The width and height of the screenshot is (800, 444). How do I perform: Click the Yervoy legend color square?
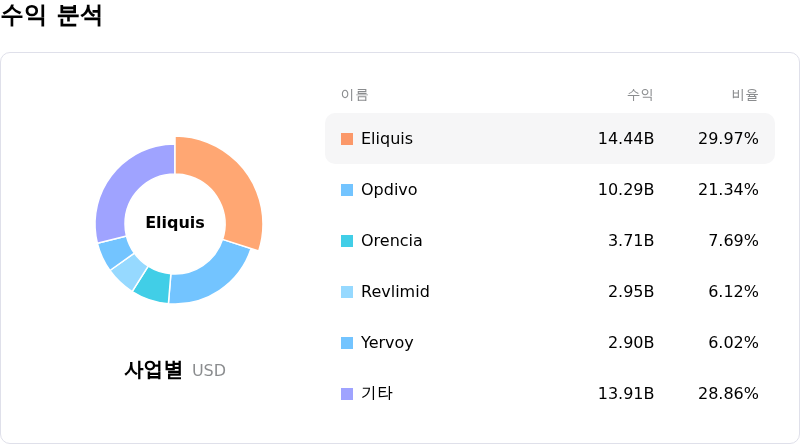pyautogui.click(x=347, y=343)
